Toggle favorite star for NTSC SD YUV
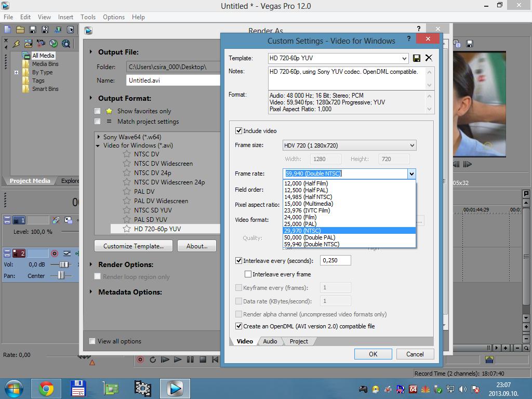532x399 pixels. click(127, 210)
